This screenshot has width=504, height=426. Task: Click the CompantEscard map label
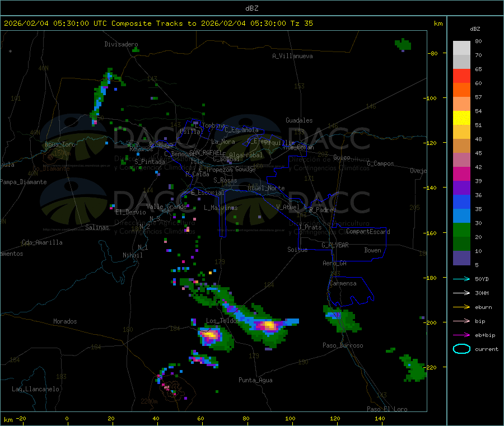click(x=368, y=231)
